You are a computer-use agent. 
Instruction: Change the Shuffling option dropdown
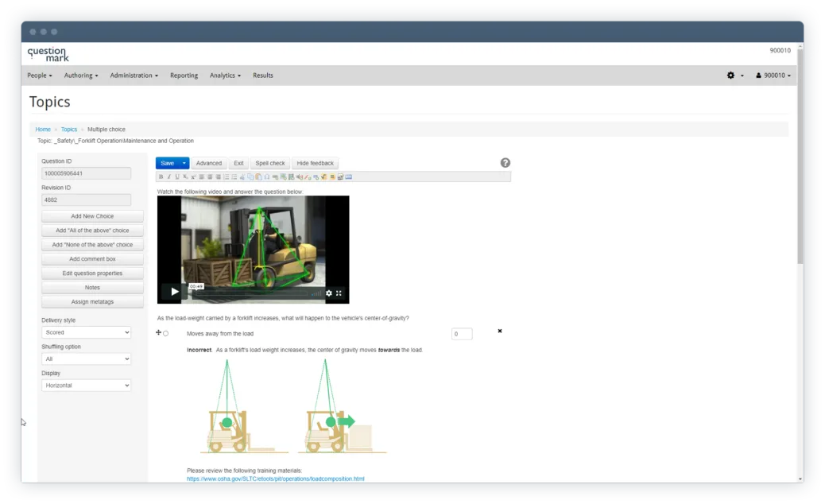[87, 359]
